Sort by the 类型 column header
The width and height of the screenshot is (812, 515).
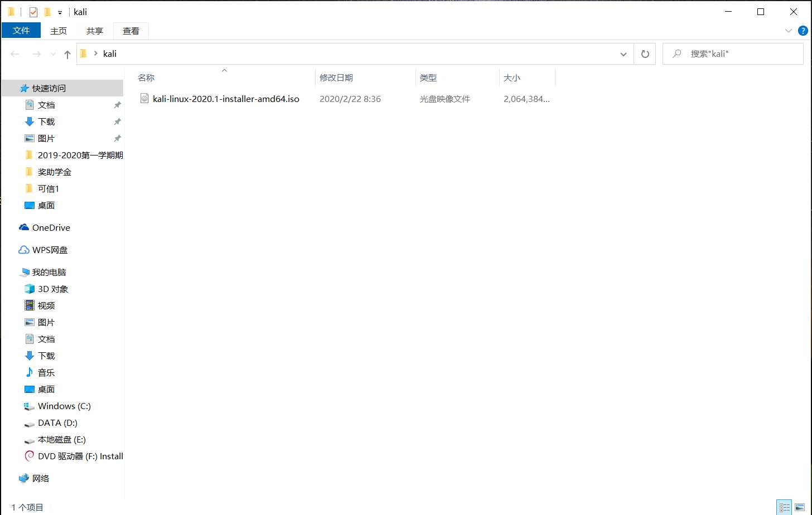point(457,77)
